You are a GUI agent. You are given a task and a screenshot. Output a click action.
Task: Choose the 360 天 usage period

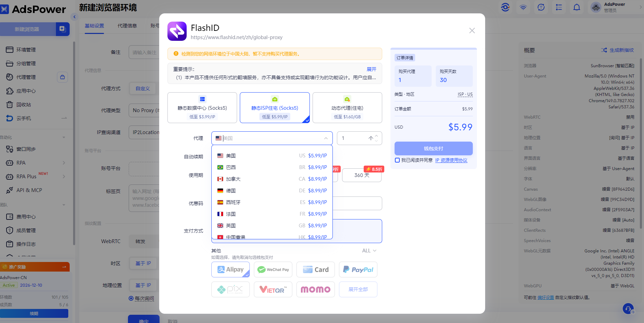point(362,175)
